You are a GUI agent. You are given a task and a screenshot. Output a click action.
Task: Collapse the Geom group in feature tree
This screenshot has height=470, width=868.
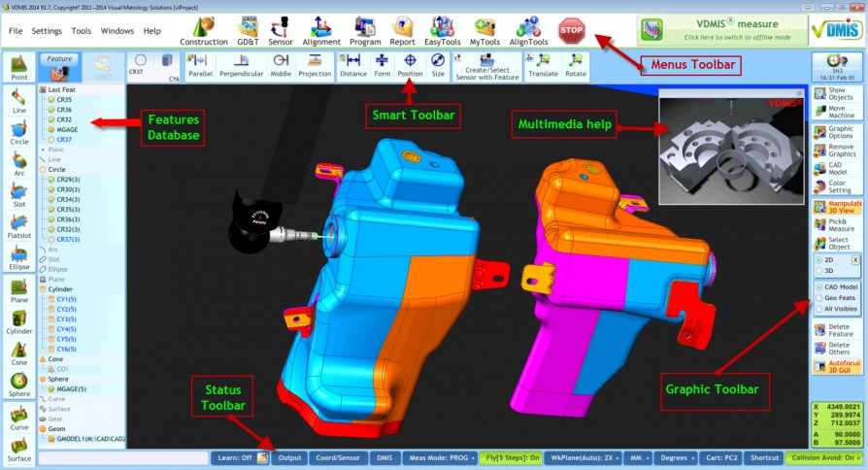43,428
